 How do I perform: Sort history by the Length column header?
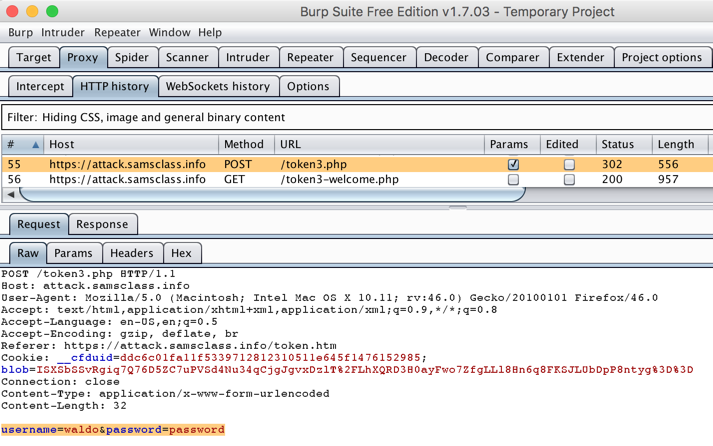(x=679, y=144)
